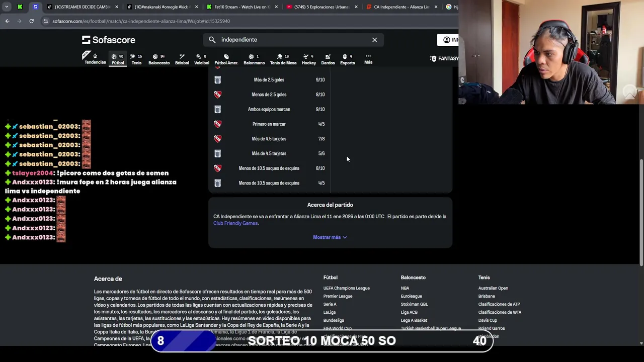Open the NBA footer link
This screenshot has height=362, width=644.
(x=405, y=288)
